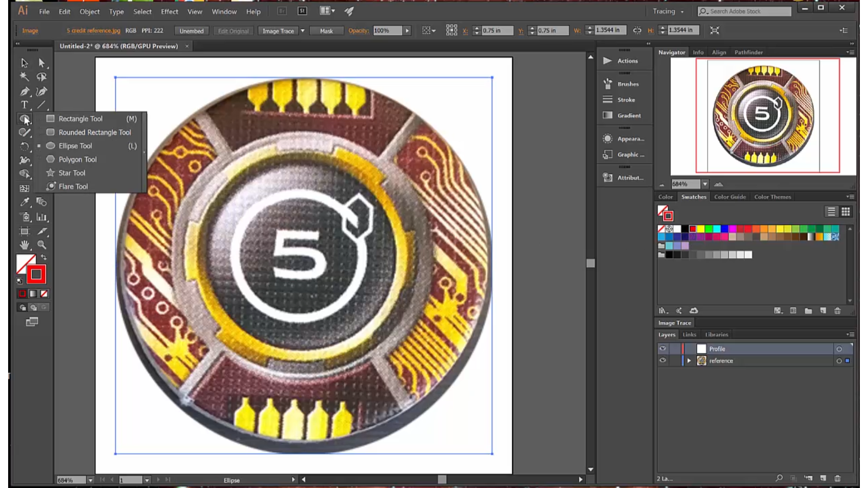Select the Pen tool in the toolbar
Screen dimensions: 868x488
point(24,91)
